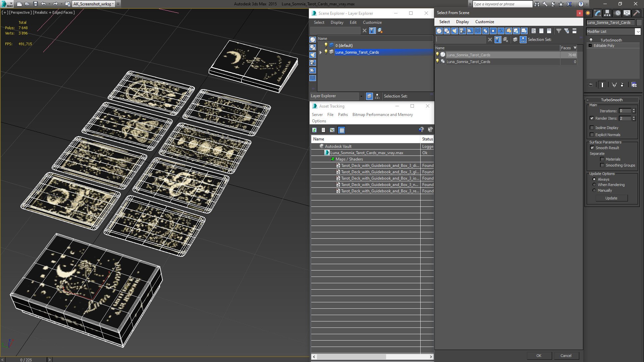Click the Refresh icon in Asset Tracking
Screen dimensions: 644x362
314,130
